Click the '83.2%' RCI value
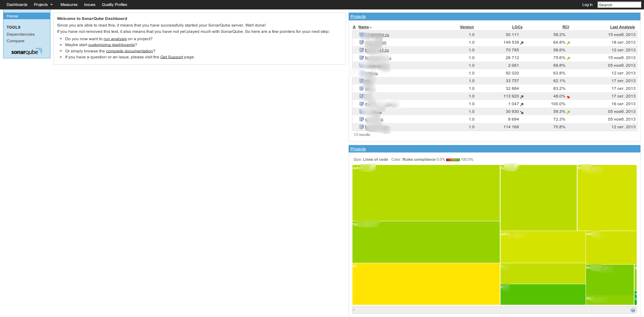The image size is (644, 317). pyautogui.click(x=559, y=88)
